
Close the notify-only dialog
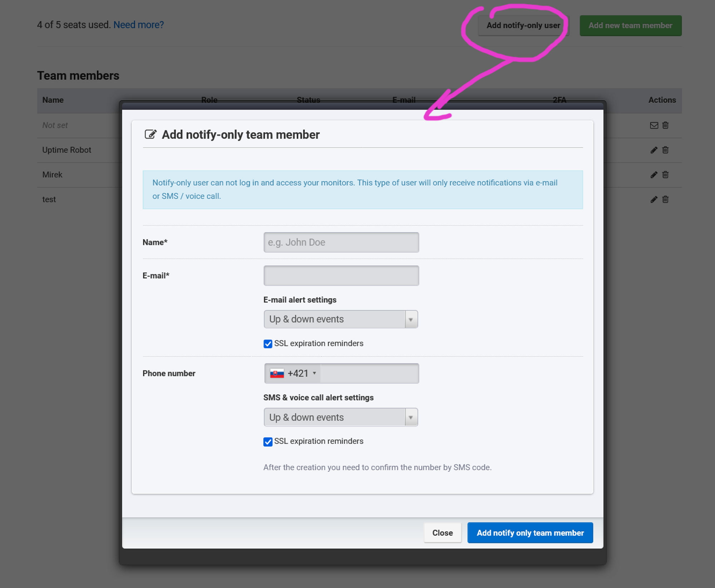tap(443, 533)
